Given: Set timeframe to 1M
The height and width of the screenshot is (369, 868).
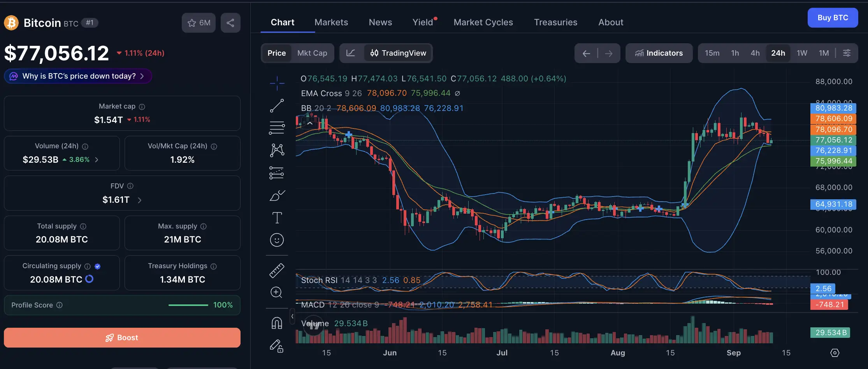Looking at the screenshot, I should click(824, 53).
